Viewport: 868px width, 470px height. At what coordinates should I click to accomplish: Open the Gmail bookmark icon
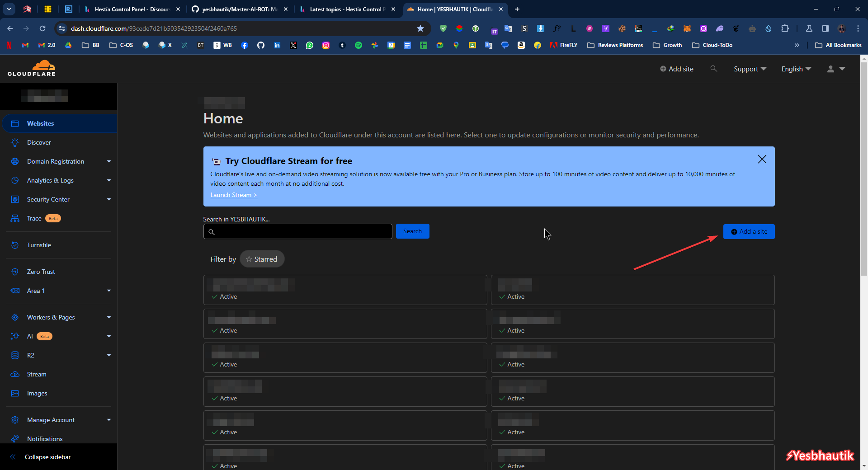click(25, 45)
